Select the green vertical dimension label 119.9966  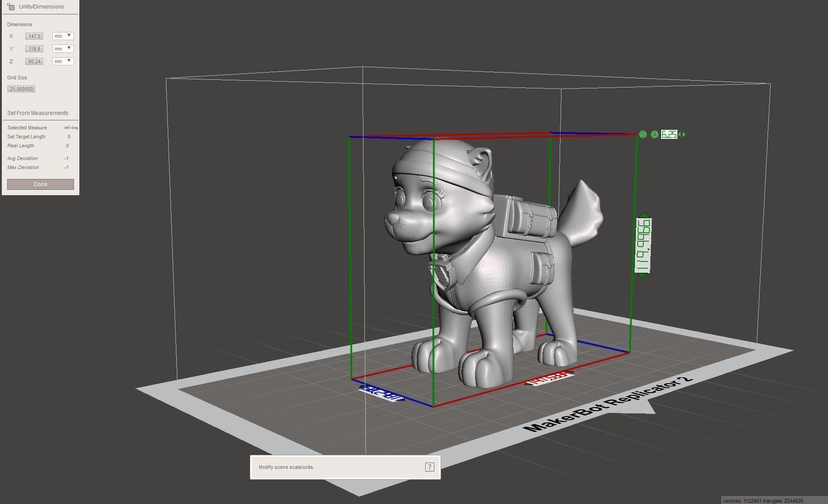(644, 246)
